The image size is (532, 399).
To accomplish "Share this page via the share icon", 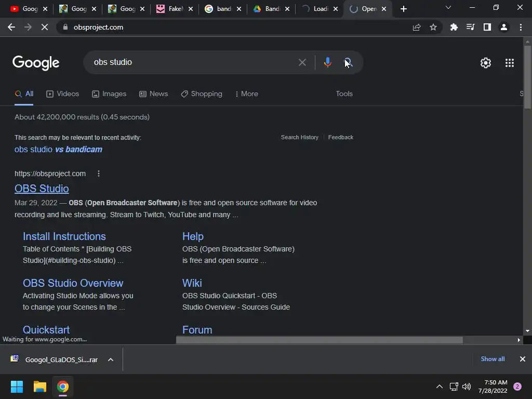I will tap(417, 27).
